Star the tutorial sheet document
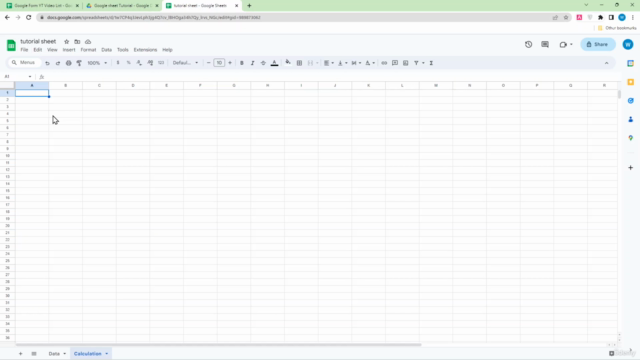640x360 pixels. [67, 42]
